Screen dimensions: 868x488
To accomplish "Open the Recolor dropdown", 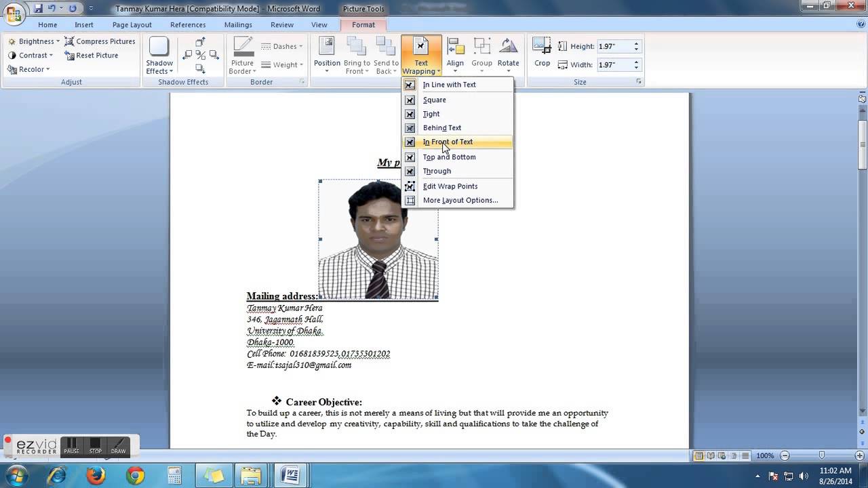I will pyautogui.click(x=28, y=69).
